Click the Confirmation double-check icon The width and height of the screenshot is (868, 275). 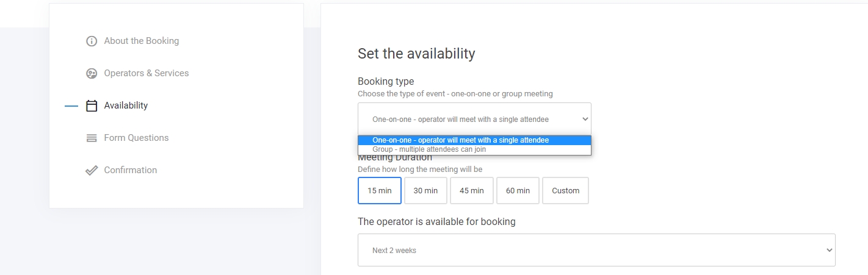[x=92, y=171]
